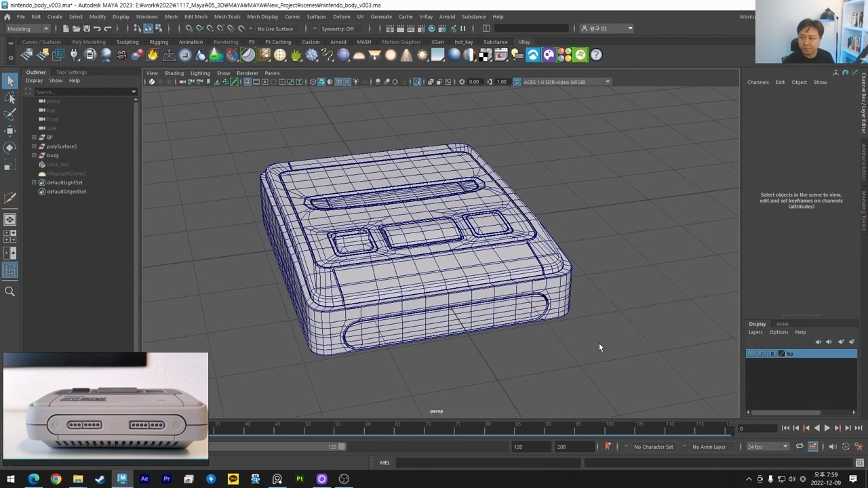Open the Modeling menu set dropdown
868x488 pixels.
(x=28, y=28)
